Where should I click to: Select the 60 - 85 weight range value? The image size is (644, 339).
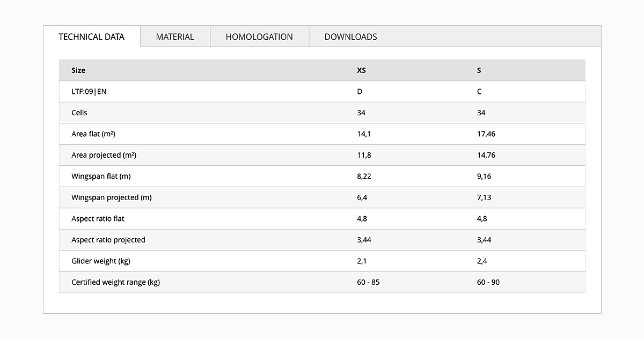[x=368, y=282]
